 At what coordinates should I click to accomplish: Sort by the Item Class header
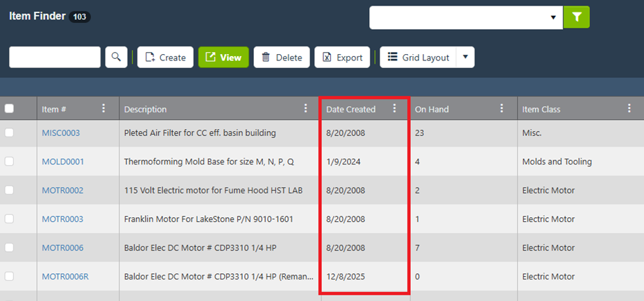541,109
